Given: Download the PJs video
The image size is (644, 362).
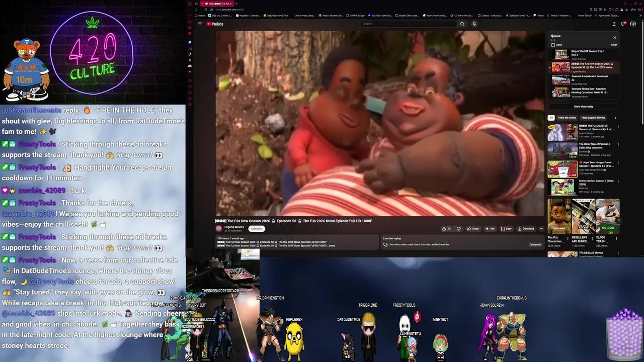Looking at the screenshot, I should (x=526, y=229).
